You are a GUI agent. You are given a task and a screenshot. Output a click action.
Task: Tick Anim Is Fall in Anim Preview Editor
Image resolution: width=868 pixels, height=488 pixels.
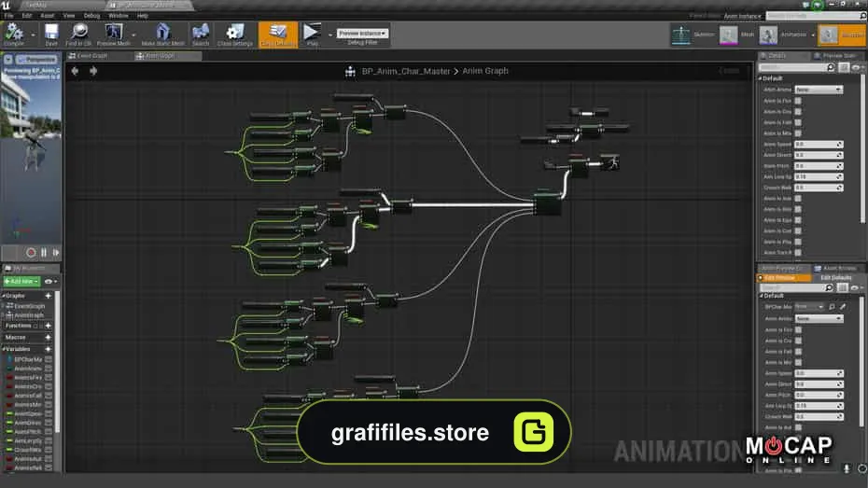[x=798, y=352]
